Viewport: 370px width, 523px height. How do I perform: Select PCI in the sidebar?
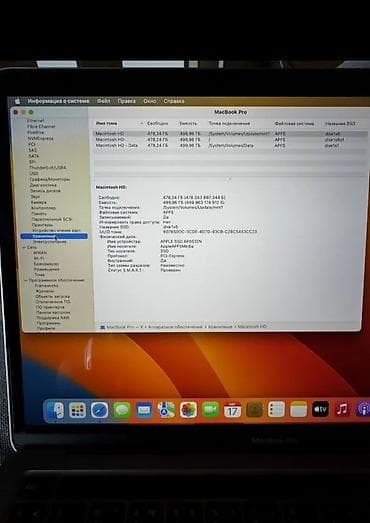pos(31,144)
